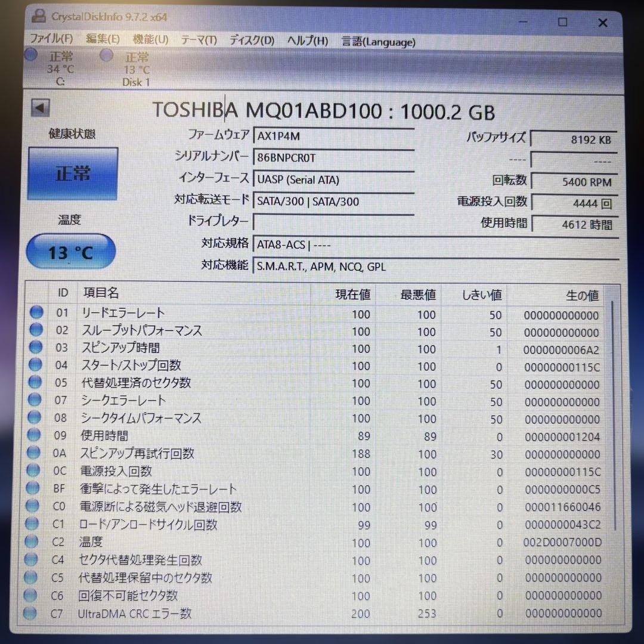Click raw value 000000001204
The height and width of the screenshot is (644, 644).
click(x=562, y=437)
